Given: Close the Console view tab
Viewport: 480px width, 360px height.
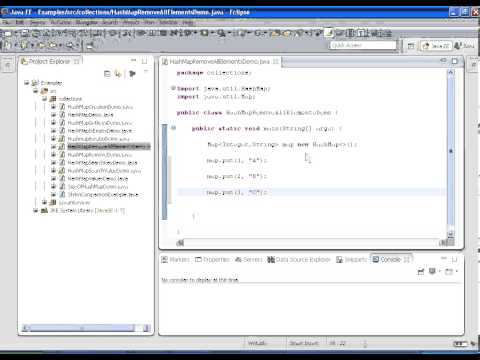Looking at the screenshot, I should pos(407,259).
